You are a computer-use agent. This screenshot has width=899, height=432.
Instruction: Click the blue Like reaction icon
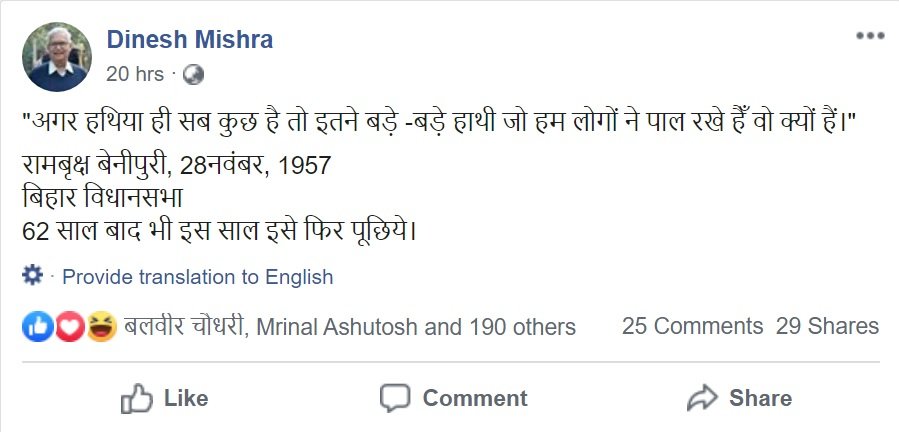pyautogui.click(x=36, y=326)
